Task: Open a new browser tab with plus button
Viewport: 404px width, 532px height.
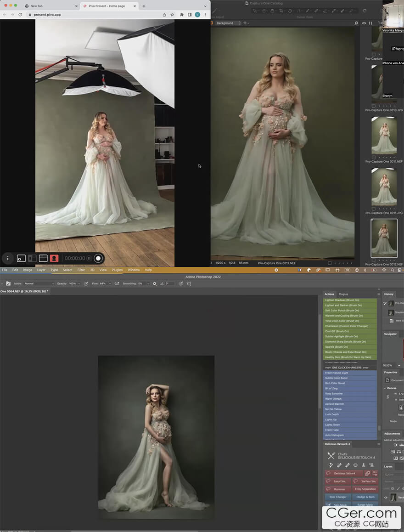Action: point(144,6)
